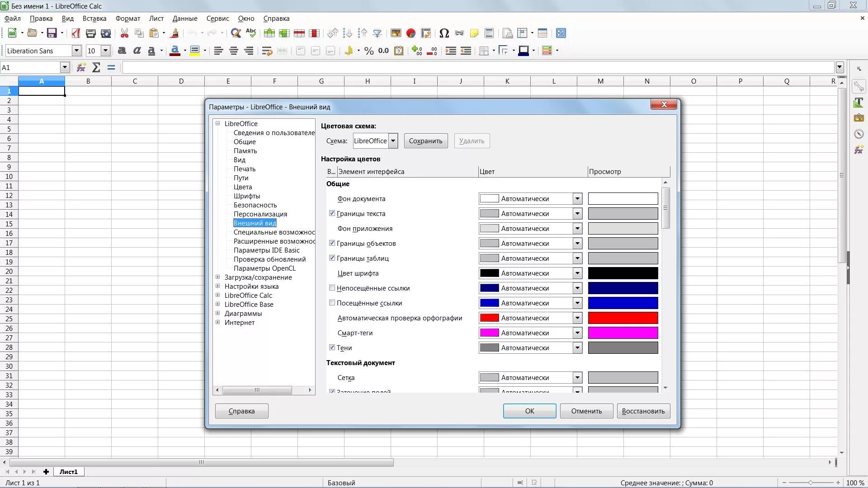Viewport: 868px width, 488px height.
Task: Open the Вставка menu
Action: click(x=94, y=19)
